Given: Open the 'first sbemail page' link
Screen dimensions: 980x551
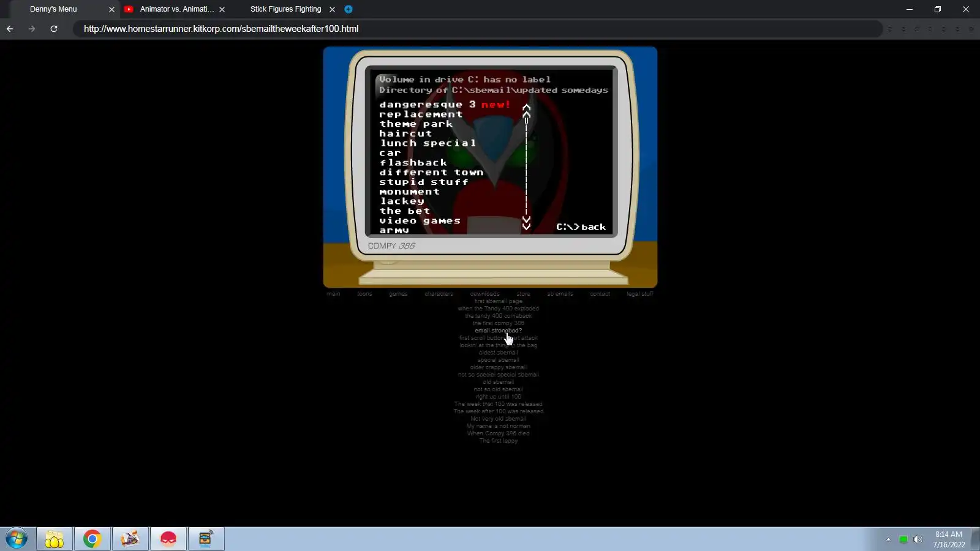Looking at the screenshot, I should (x=499, y=301).
